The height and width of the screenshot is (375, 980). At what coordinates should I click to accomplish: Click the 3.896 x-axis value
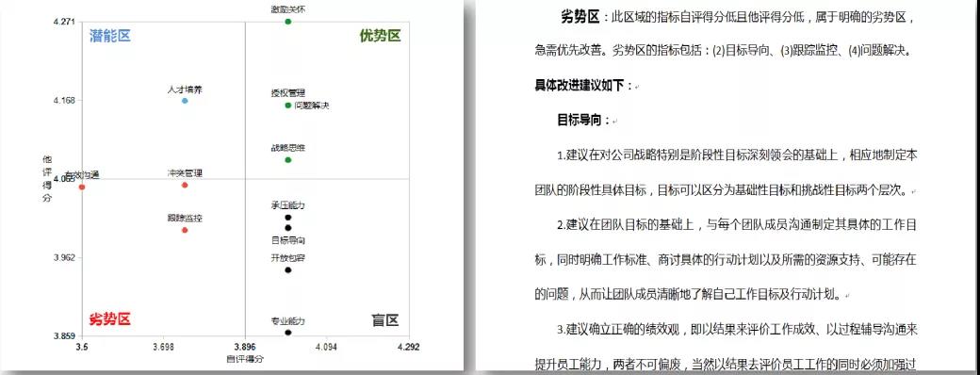pyautogui.click(x=245, y=346)
